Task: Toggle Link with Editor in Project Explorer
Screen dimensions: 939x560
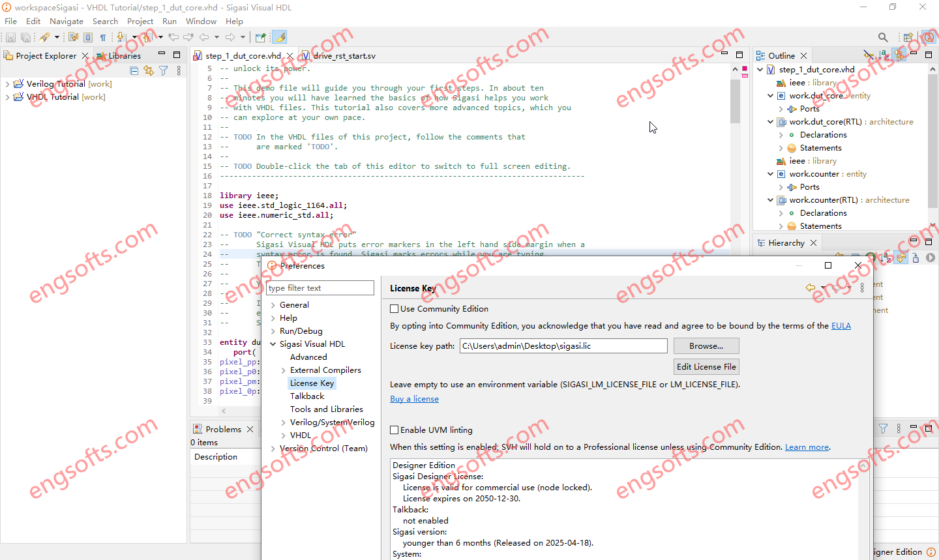Action: coord(149,70)
